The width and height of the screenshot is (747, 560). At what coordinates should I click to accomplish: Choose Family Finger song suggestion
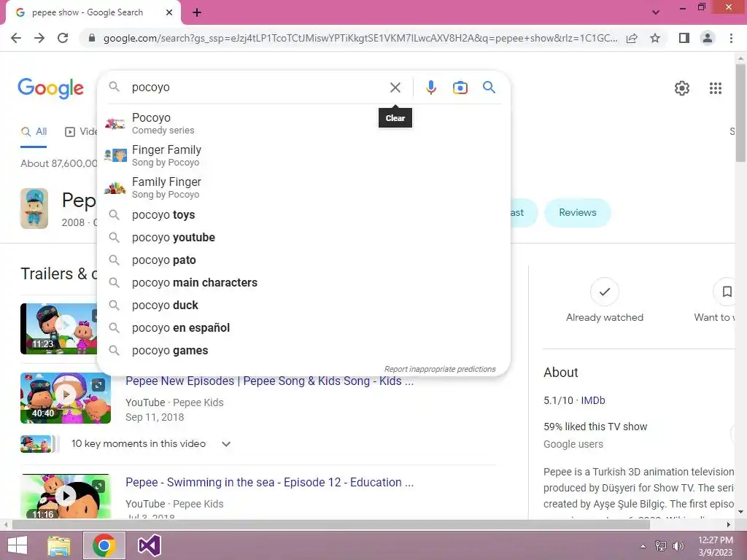303,187
